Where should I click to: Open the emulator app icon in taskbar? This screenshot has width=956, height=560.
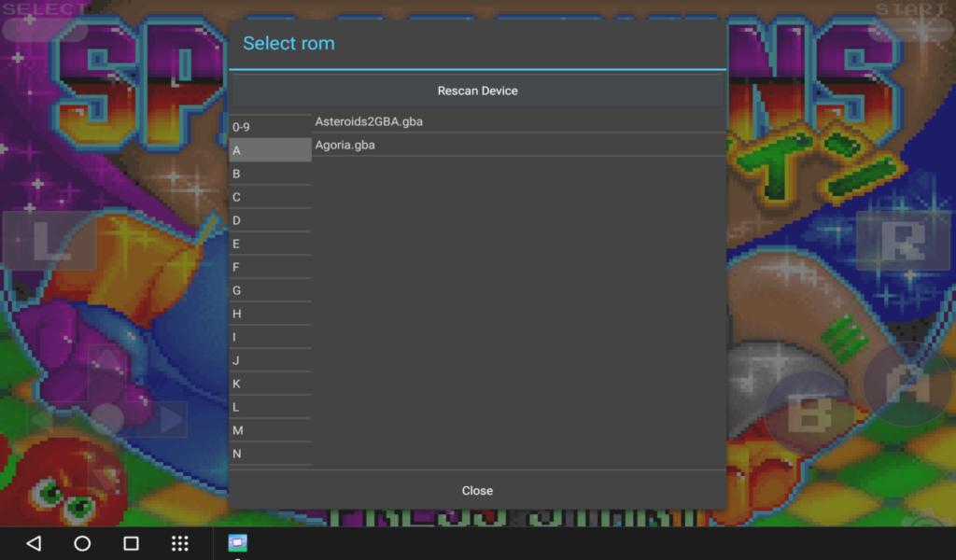point(238,542)
